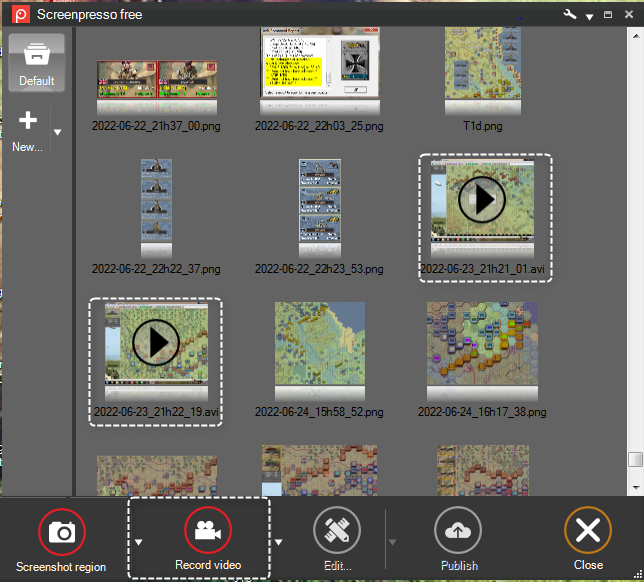
Task: Click the scrollbar up arrow
Action: (636, 36)
